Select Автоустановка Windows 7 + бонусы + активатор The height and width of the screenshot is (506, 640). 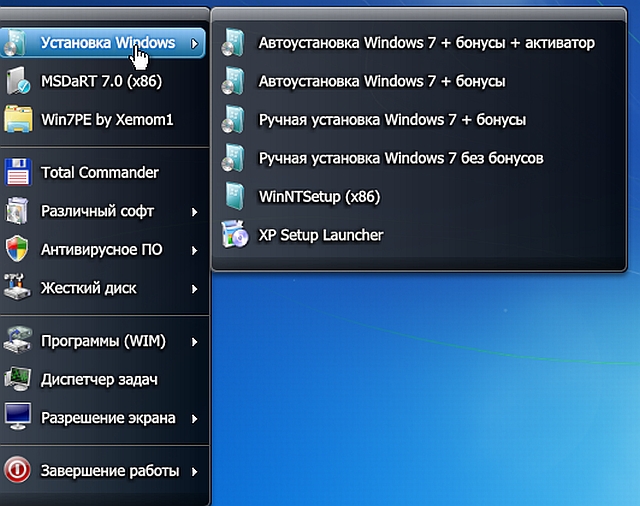(x=426, y=43)
